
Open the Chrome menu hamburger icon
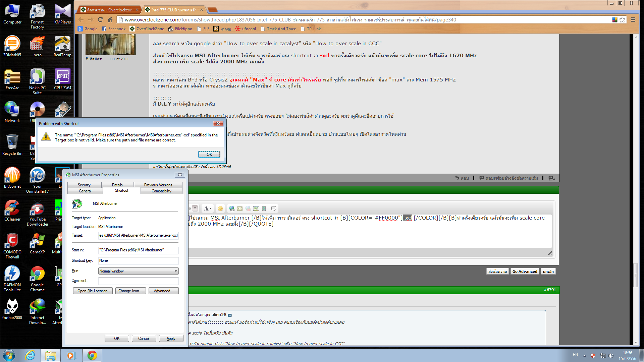633,19
